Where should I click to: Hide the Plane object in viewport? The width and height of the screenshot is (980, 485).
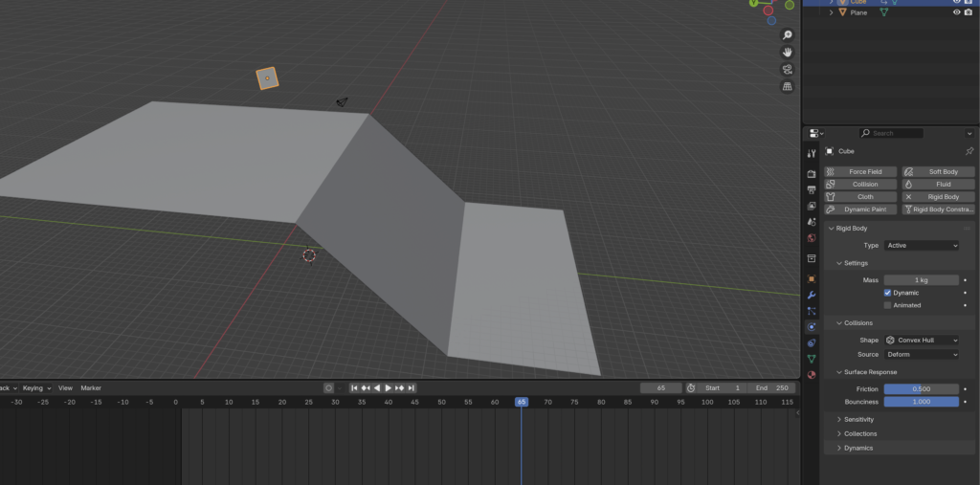pyautogui.click(x=956, y=12)
